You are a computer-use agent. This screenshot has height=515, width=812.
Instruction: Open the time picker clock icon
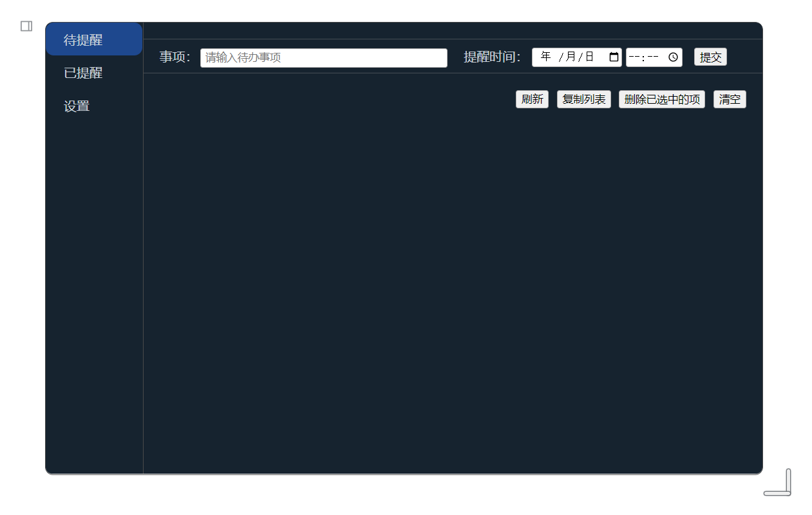click(x=673, y=57)
